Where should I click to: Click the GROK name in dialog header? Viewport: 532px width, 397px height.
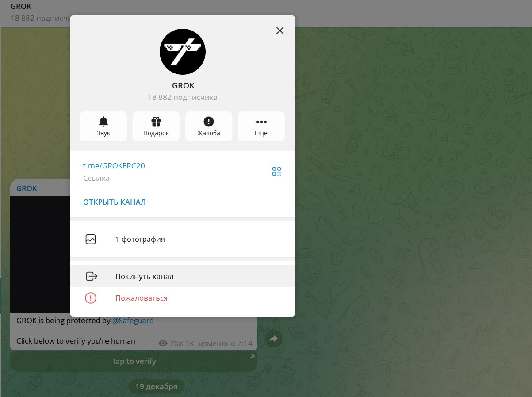tap(183, 86)
